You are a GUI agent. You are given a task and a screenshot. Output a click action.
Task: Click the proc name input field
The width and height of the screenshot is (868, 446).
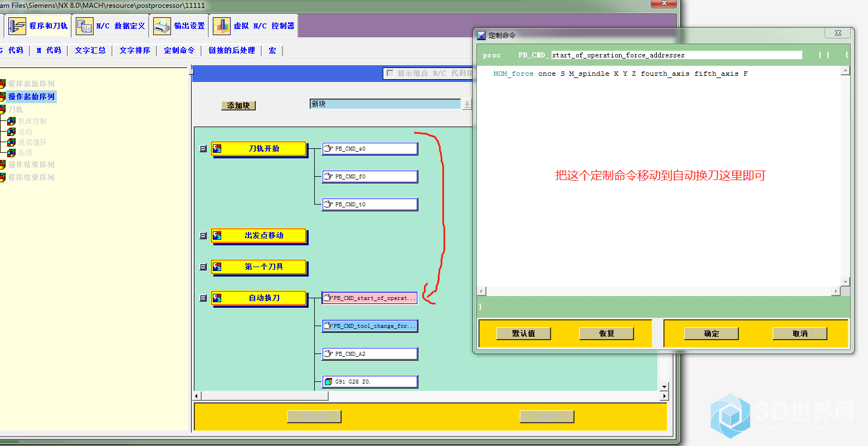(x=676, y=55)
